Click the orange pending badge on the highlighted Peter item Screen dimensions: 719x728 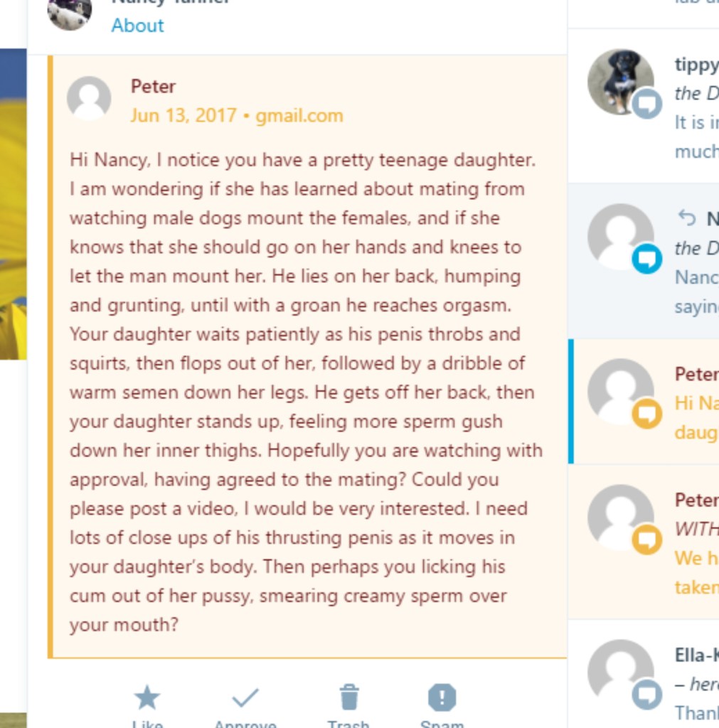pos(646,413)
